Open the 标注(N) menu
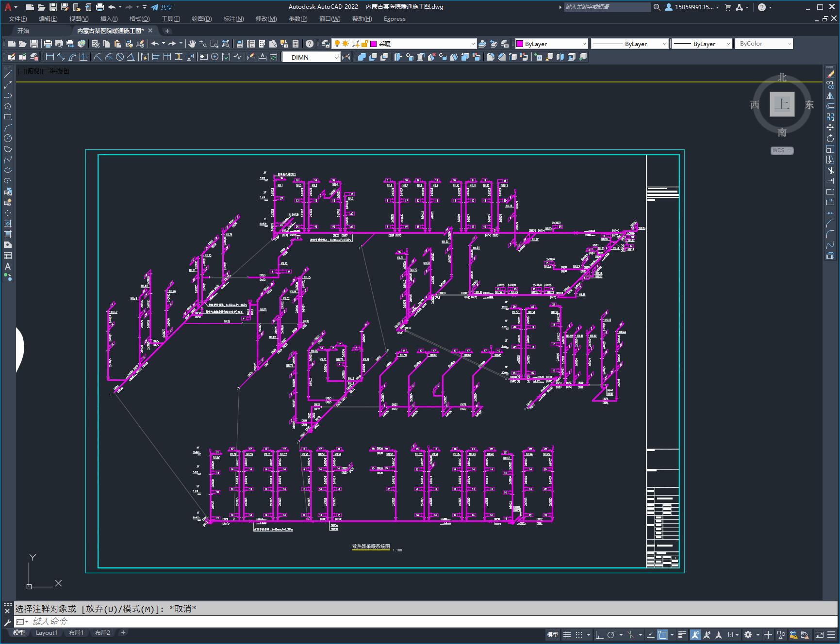 233,18
